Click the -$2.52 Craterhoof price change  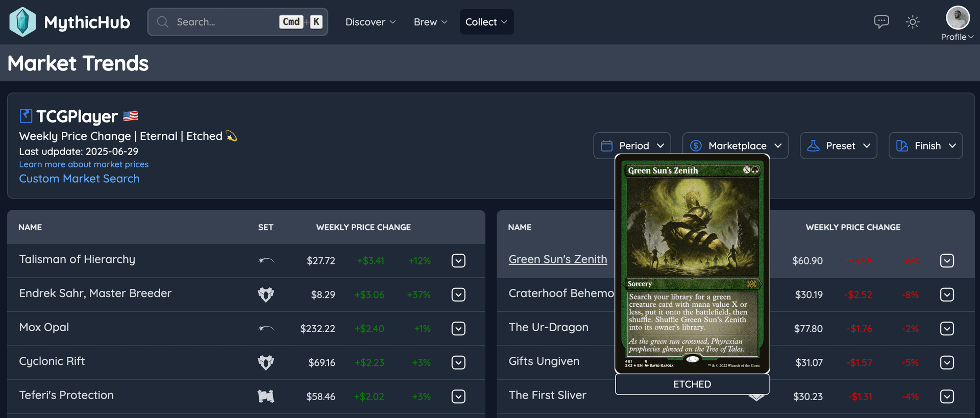tap(858, 294)
